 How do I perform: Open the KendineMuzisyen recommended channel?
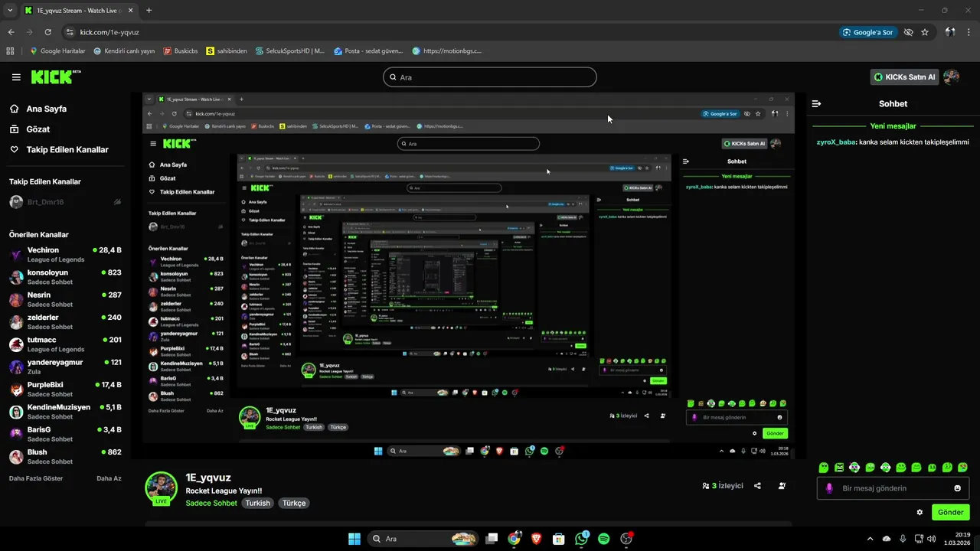coord(65,412)
